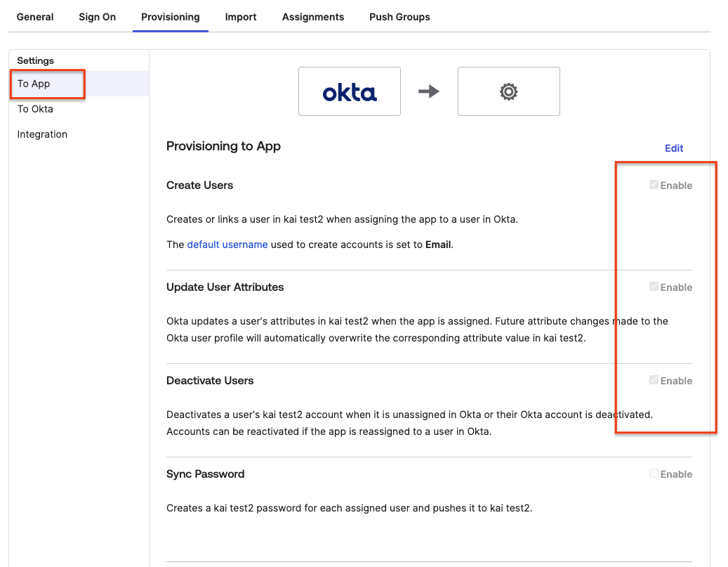Viewport: 728px width, 567px height.
Task: Open the Import tab
Action: pyautogui.click(x=241, y=17)
